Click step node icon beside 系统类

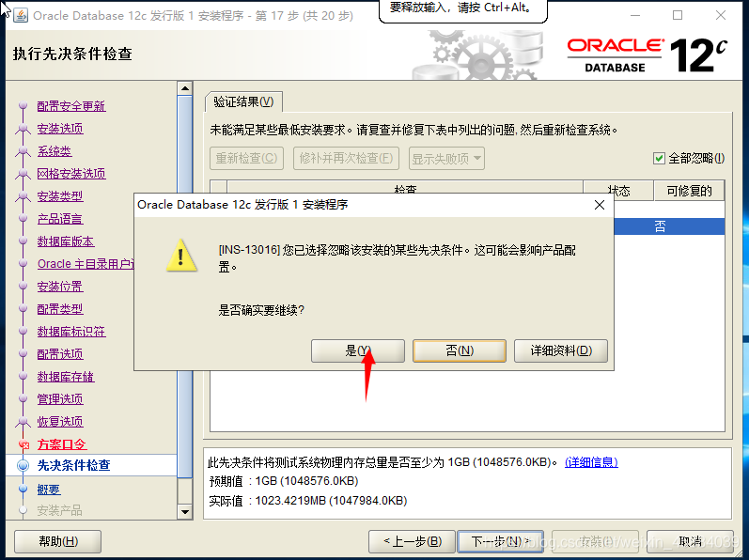[23, 151]
